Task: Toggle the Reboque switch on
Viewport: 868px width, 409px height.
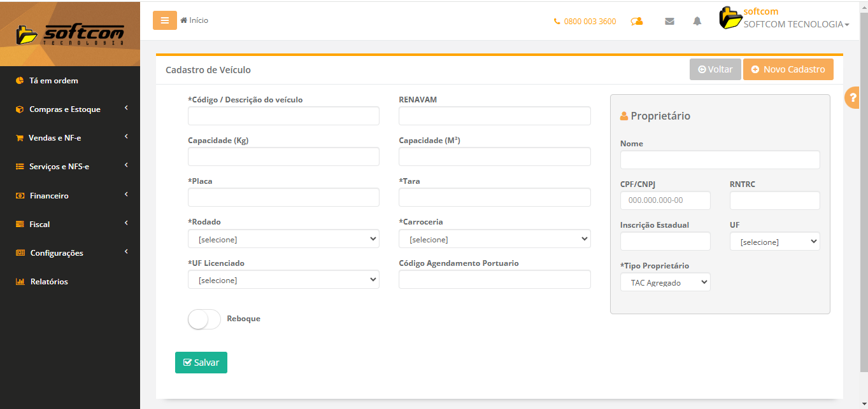Action: click(204, 319)
